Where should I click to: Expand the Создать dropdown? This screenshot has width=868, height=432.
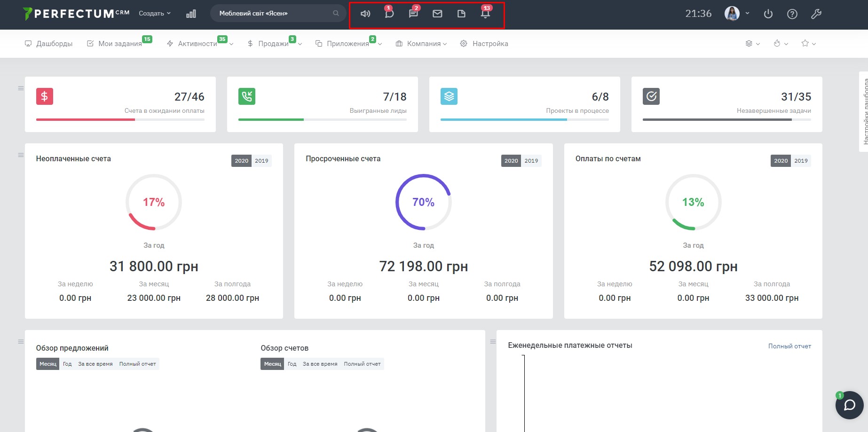pyautogui.click(x=155, y=14)
